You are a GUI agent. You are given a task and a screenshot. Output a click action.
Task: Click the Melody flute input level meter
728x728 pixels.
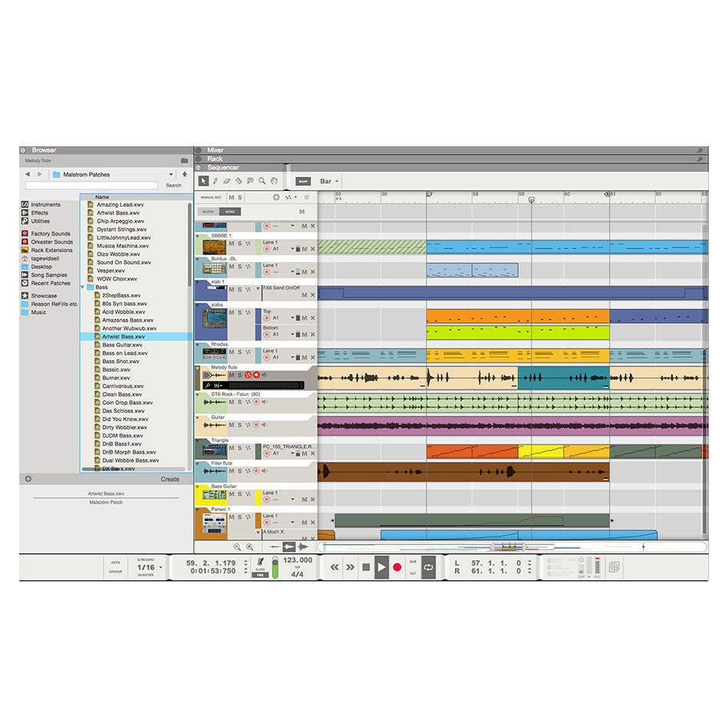click(264, 385)
